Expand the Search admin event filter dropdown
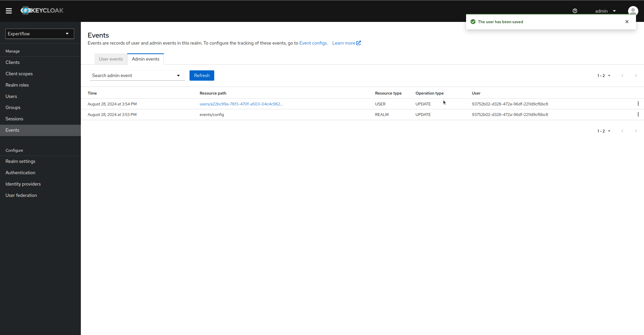This screenshot has width=644, height=335. point(178,75)
